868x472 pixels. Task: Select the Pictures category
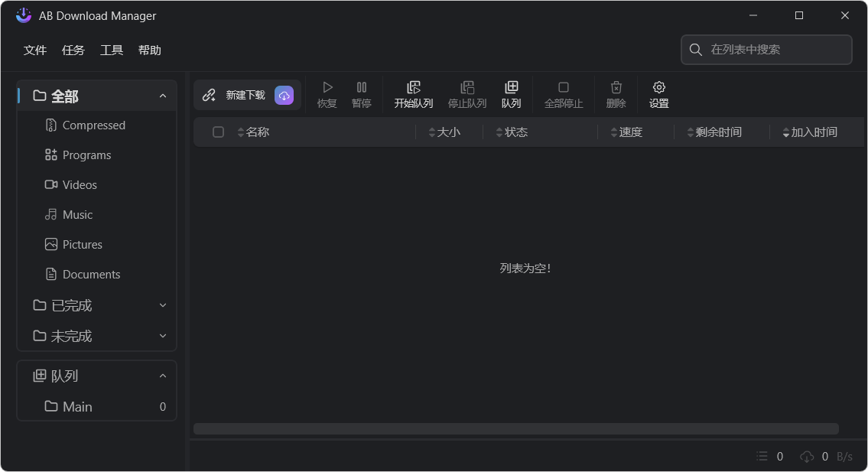97,245
